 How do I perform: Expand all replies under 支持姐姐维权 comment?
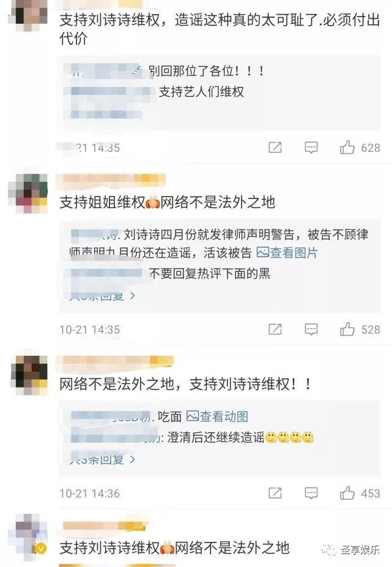(102, 296)
